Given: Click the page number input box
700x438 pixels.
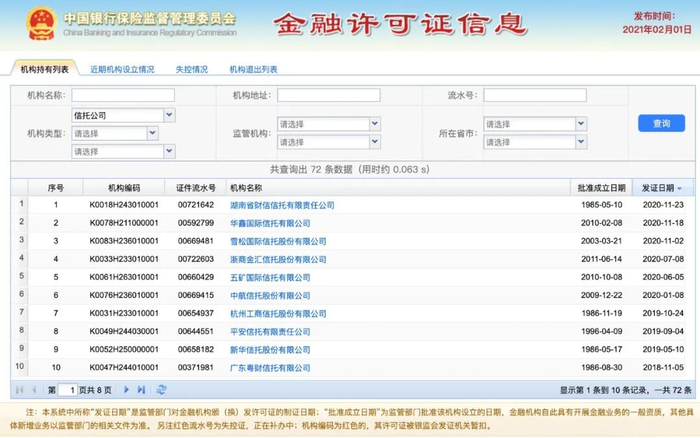Looking at the screenshot, I should tap(67, 390).
